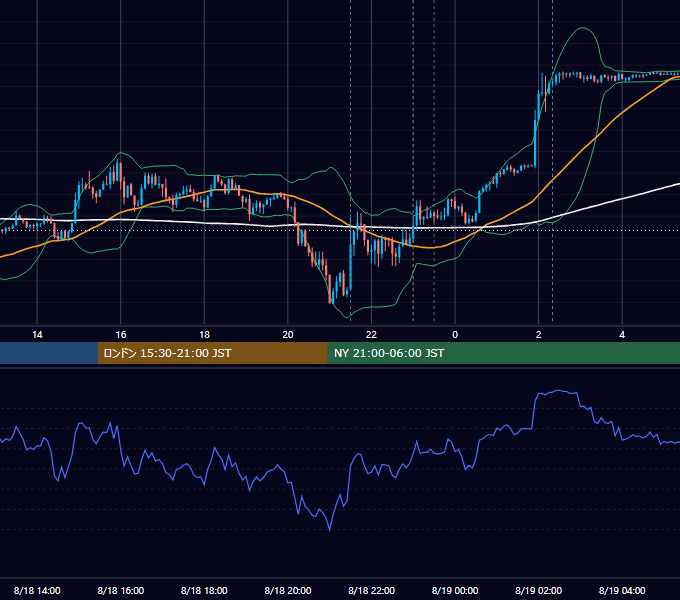
Task: Click the 16 hour tick on the price chart axis
Action: (x=121, y=335)
